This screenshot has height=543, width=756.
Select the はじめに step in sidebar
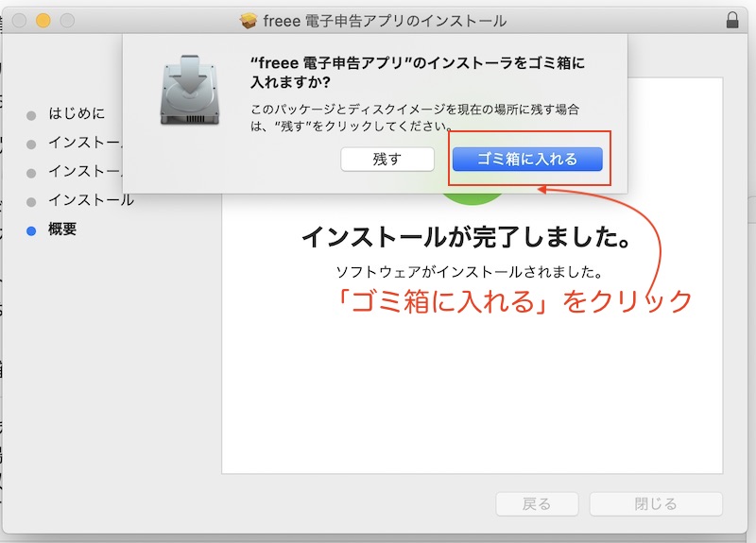[77, 113]
